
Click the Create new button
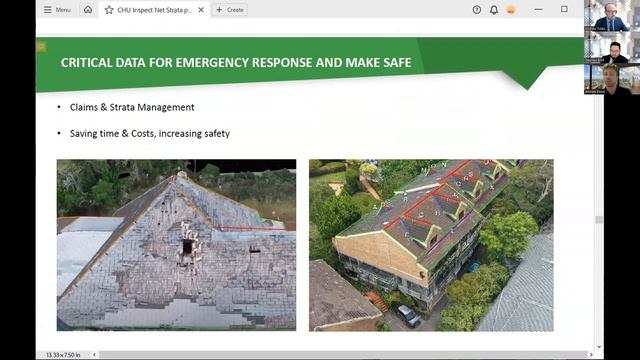point(230,10)
